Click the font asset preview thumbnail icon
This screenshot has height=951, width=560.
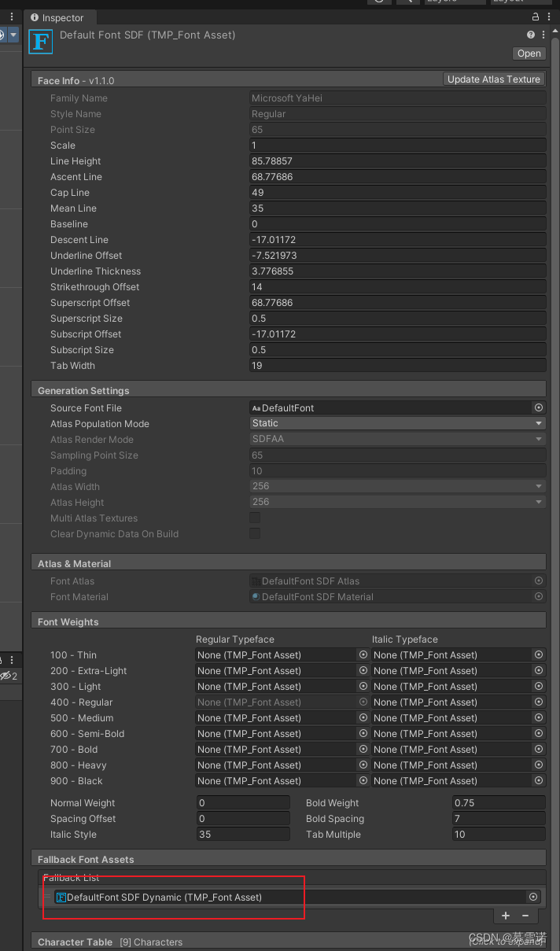coord(40,41)
